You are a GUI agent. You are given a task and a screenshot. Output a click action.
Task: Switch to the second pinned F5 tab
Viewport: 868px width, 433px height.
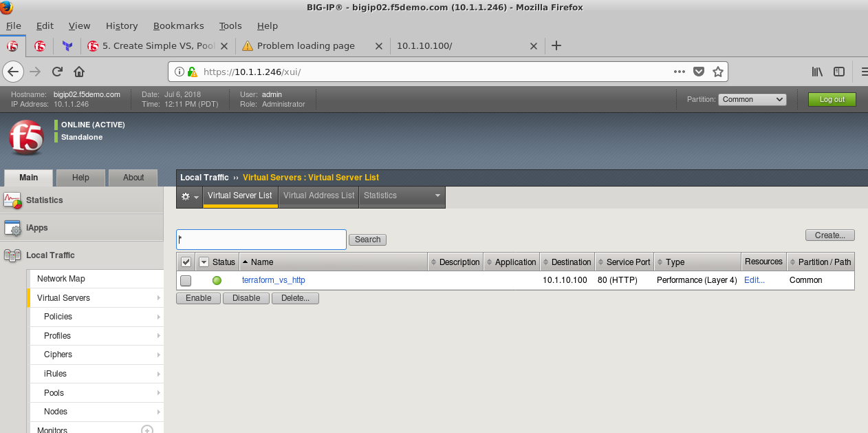(x=40, y=46)
